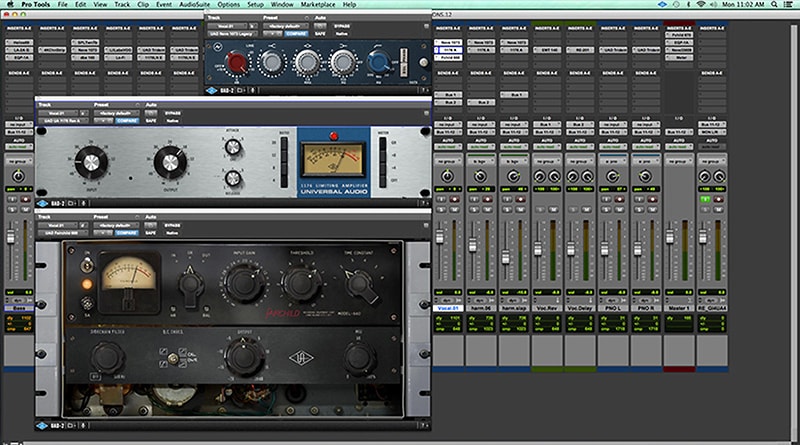Viewport: 800px width, 445px height.
Task: Click the Fairchild Time Constant knob
Action: click(361, 285)
